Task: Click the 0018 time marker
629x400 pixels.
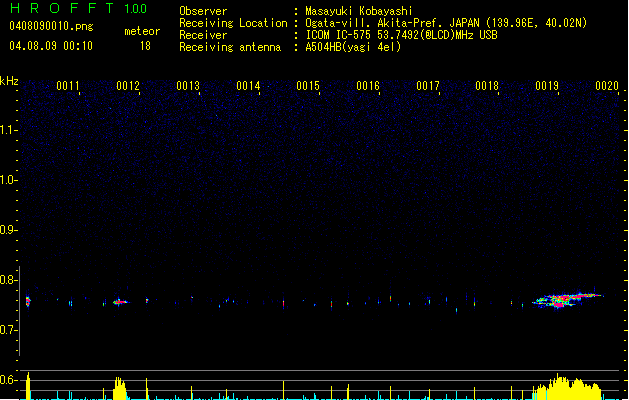Action: point(487,86)
